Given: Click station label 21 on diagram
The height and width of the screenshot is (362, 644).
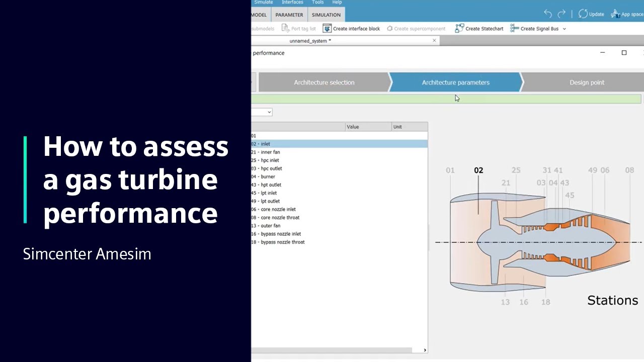Looking at the screenshot, I should pyautogui.click(x=506, y=183).
